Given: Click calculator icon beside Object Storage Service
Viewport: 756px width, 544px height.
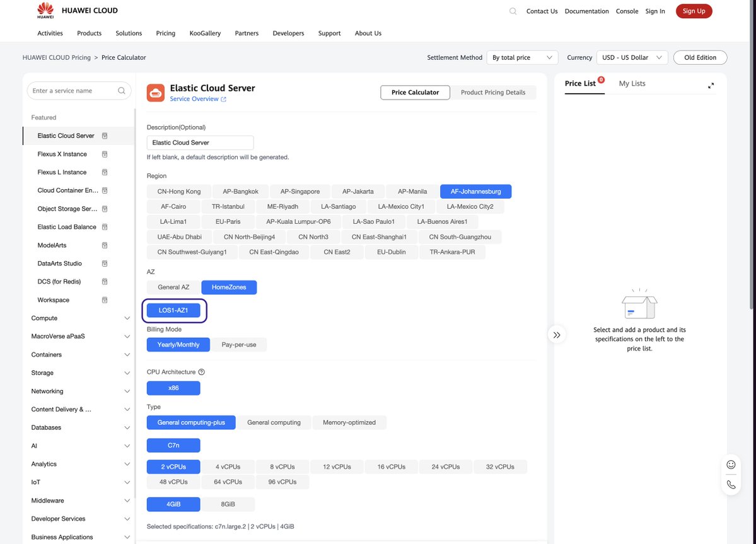Looking at the screenshot, I should click(105, 209).
